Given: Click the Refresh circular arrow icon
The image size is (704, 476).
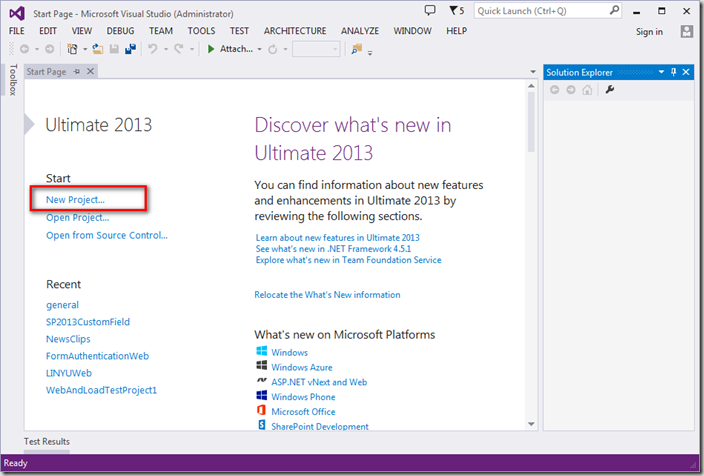Looking at the screenshot, I should [273, 49].
